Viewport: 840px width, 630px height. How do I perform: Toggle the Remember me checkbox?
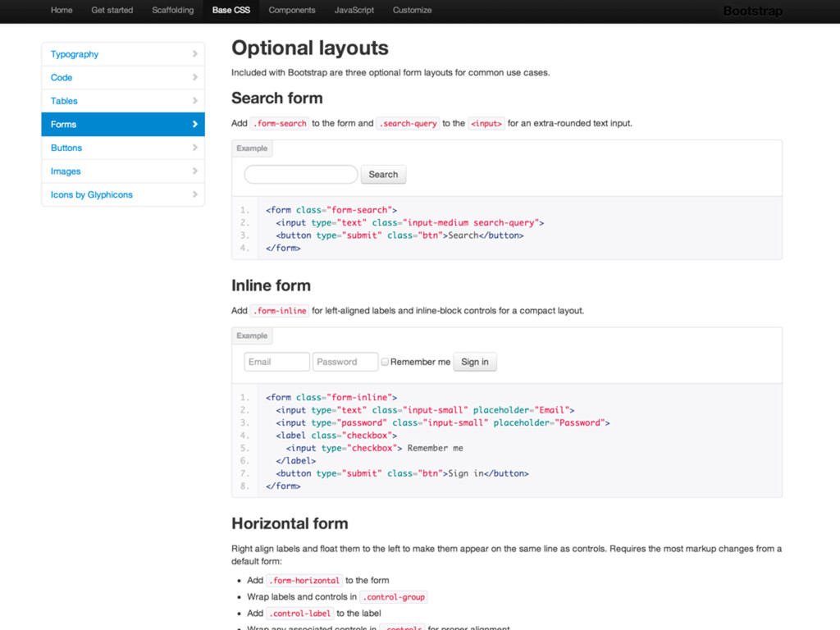(385, 362)
